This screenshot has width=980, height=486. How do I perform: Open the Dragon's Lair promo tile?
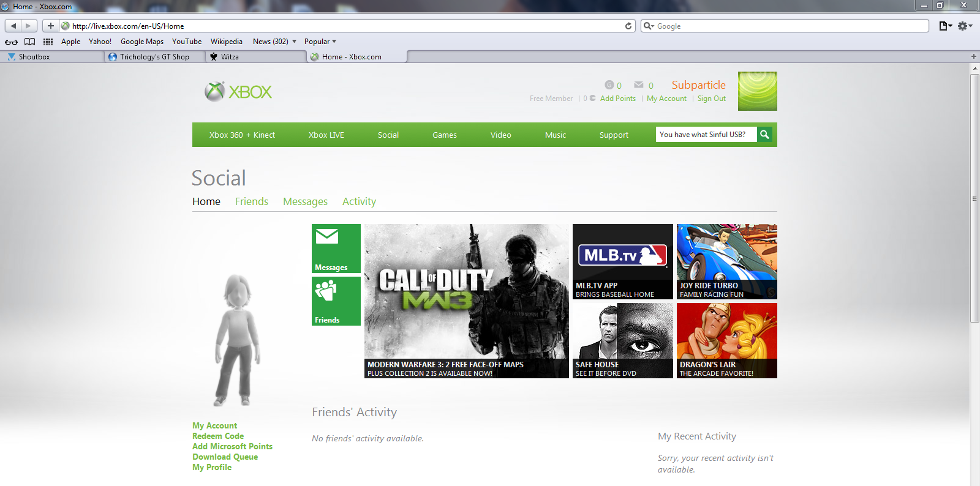click(727, 340)
